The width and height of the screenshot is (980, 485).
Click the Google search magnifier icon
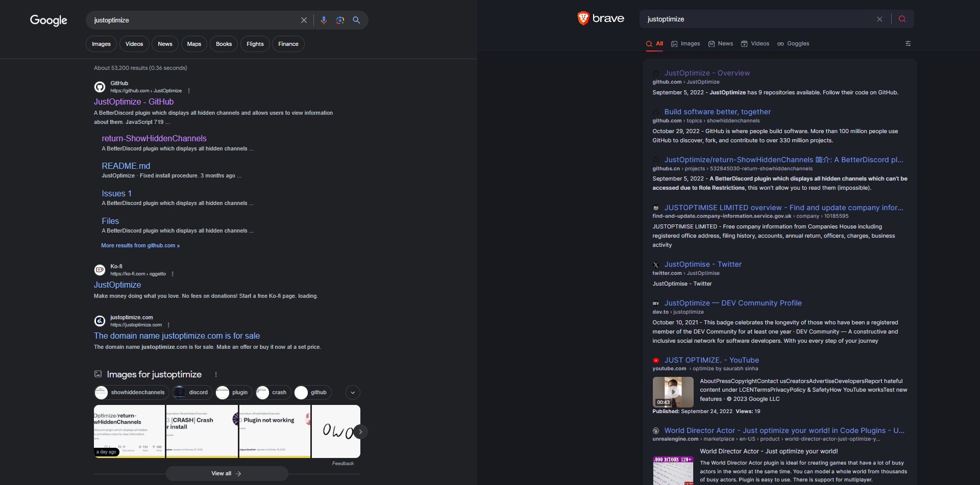[x=356, y=20]
